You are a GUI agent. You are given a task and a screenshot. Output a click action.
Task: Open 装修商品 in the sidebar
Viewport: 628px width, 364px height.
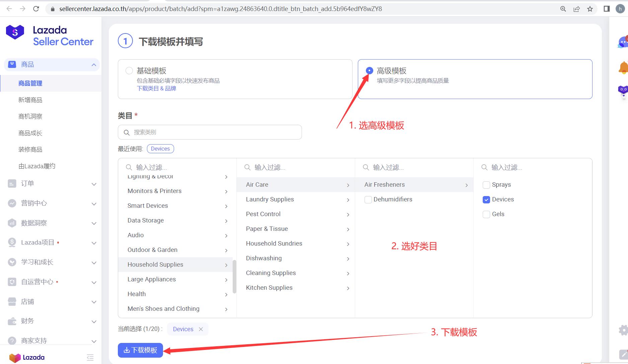pyautogui.click(x=30, y=150)
